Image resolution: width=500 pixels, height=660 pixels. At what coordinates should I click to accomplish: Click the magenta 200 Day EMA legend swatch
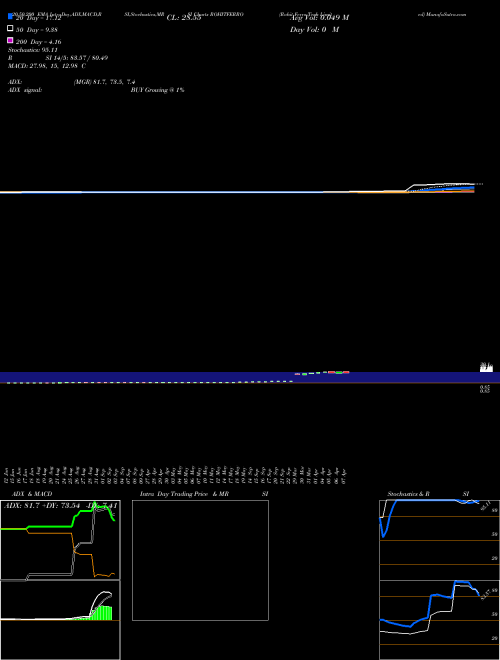(10, 40)
